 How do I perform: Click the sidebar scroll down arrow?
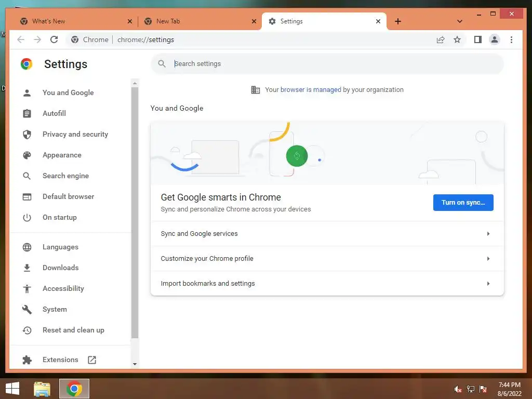pos(135,364)
